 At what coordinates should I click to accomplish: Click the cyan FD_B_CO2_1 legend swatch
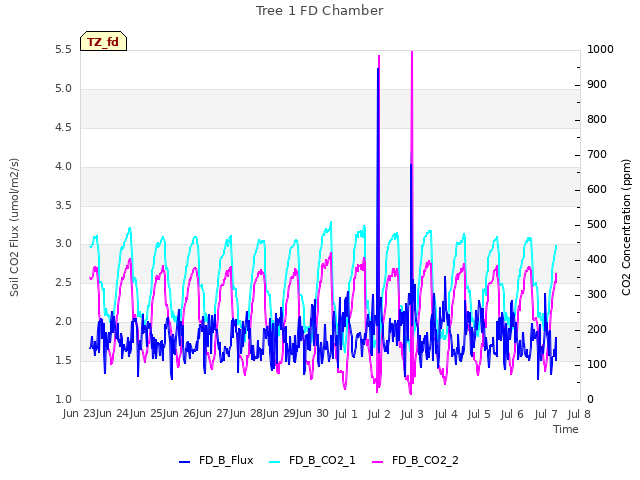tap(275, 462)
